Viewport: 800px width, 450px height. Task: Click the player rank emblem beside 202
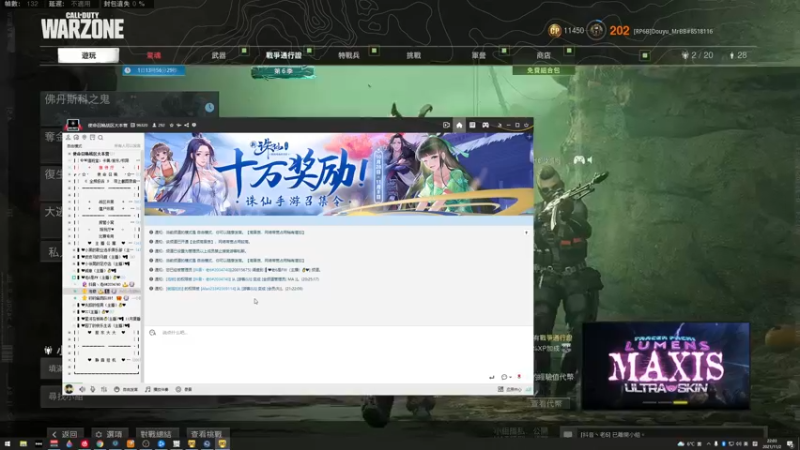tap(595, 31)
